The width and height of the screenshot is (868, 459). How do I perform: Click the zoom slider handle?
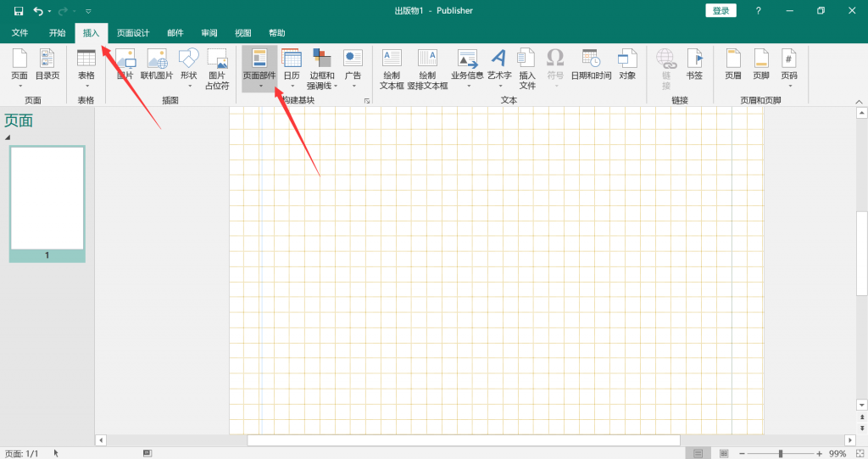(781, 453)
